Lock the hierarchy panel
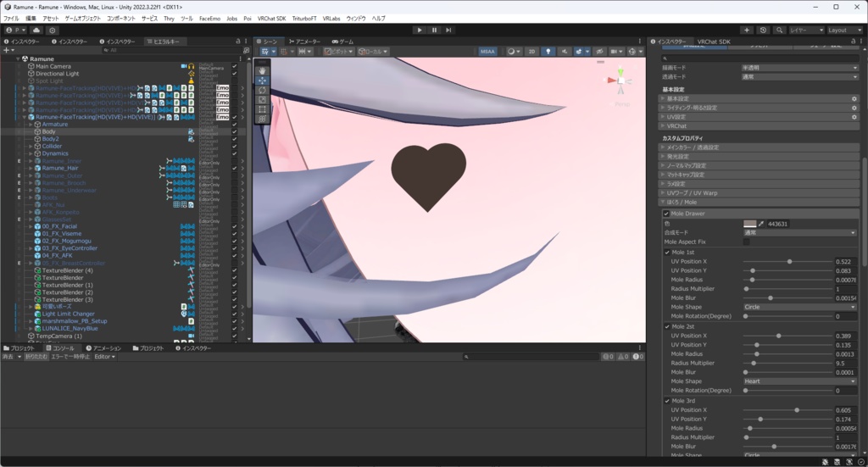This screenshot has width=868, height=467. [x=238, y=42]
